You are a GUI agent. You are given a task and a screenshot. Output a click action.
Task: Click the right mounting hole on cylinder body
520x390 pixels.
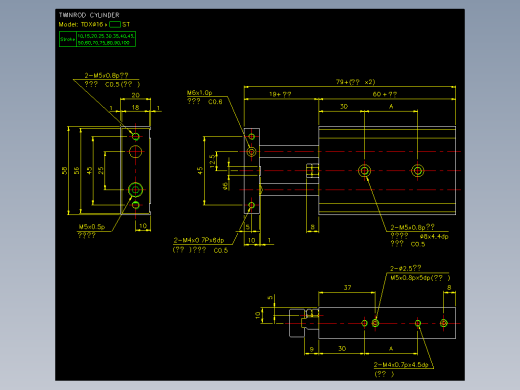[x=417, y=171]
